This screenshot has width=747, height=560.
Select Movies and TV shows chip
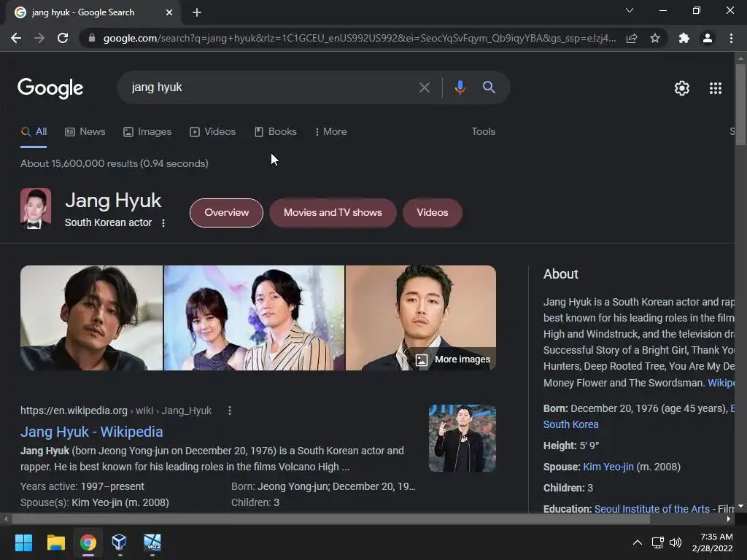(333, 213)
